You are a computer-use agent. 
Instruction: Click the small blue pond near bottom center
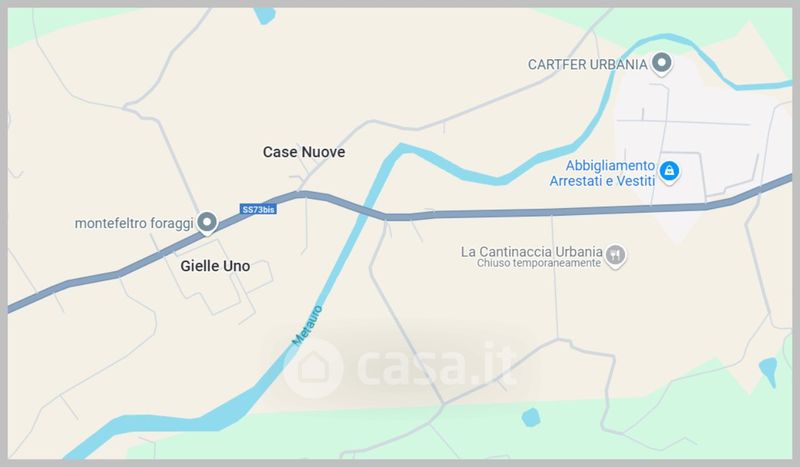(x=531, y=417)
